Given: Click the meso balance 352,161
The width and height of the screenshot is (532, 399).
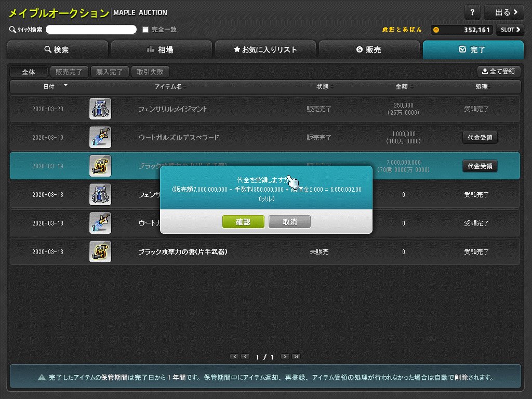Looking at the screenshot, I should pos(477,30).
